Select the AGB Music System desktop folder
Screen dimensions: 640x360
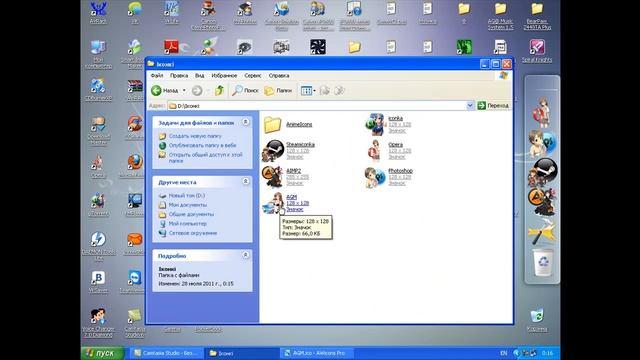click(500, 16)
